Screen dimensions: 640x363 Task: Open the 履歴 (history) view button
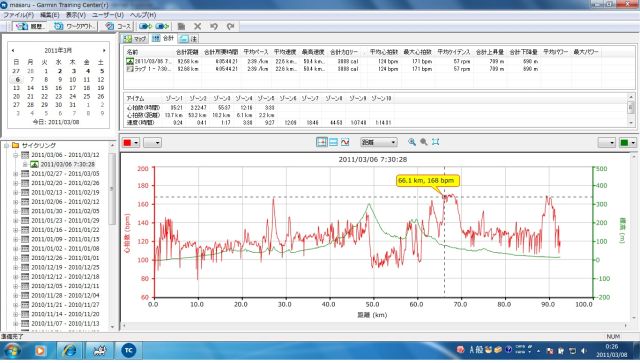pos(30,26)
